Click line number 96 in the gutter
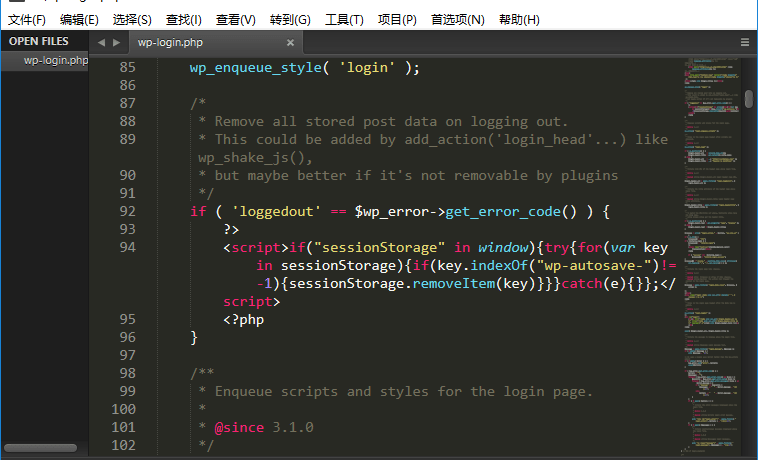 coord(128,337)
